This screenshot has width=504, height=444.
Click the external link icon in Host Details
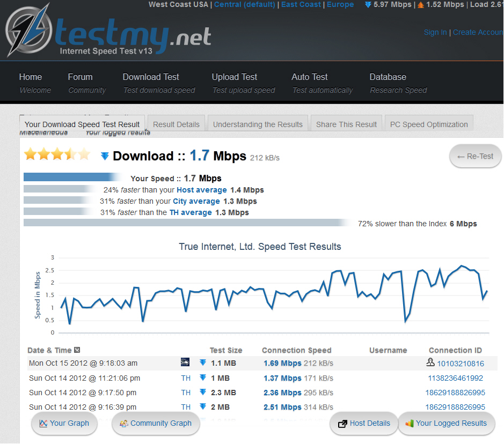click(342, 424)
